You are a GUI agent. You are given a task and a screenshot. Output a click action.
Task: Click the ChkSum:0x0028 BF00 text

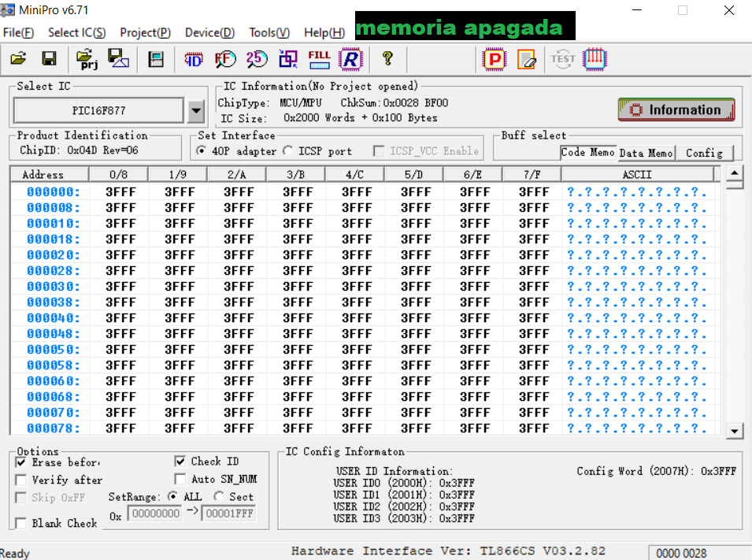[x=395, y=102]
